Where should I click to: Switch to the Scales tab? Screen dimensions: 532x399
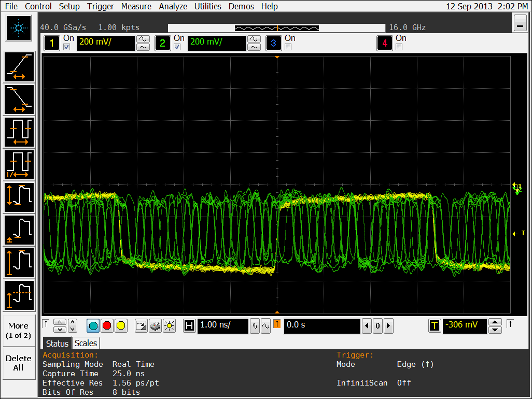86,343
